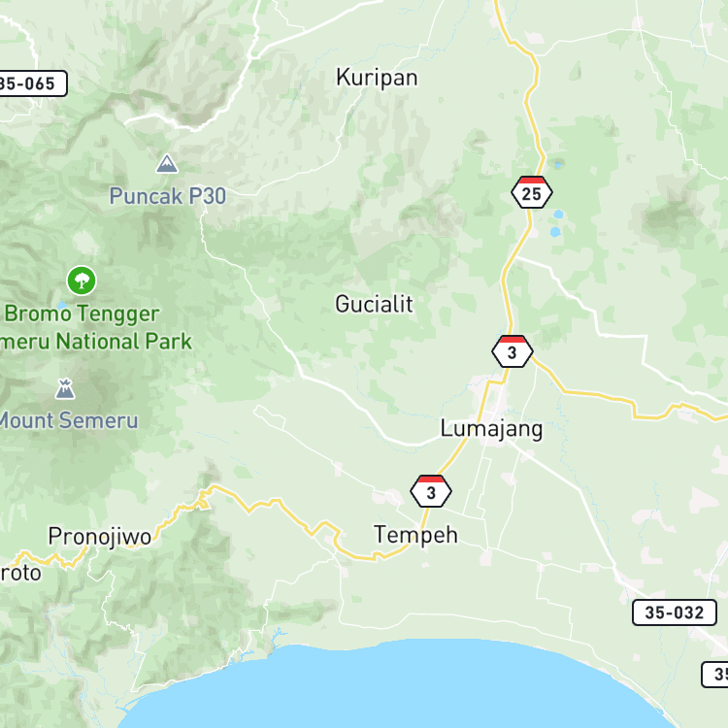
Task: Click the partially cut-off road badge at right edge
Action: click(x=715, y=675)
